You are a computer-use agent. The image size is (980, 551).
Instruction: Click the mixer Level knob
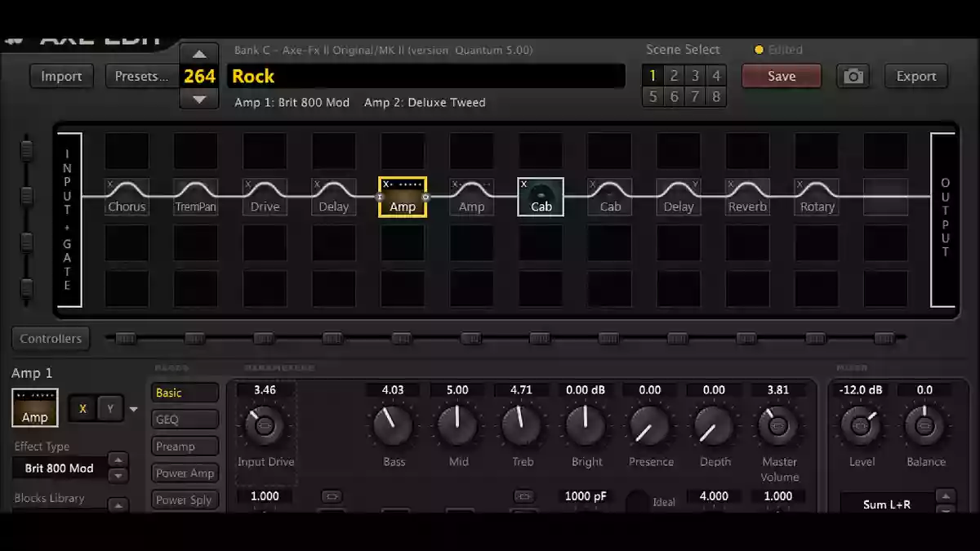[x=861, y=425]
